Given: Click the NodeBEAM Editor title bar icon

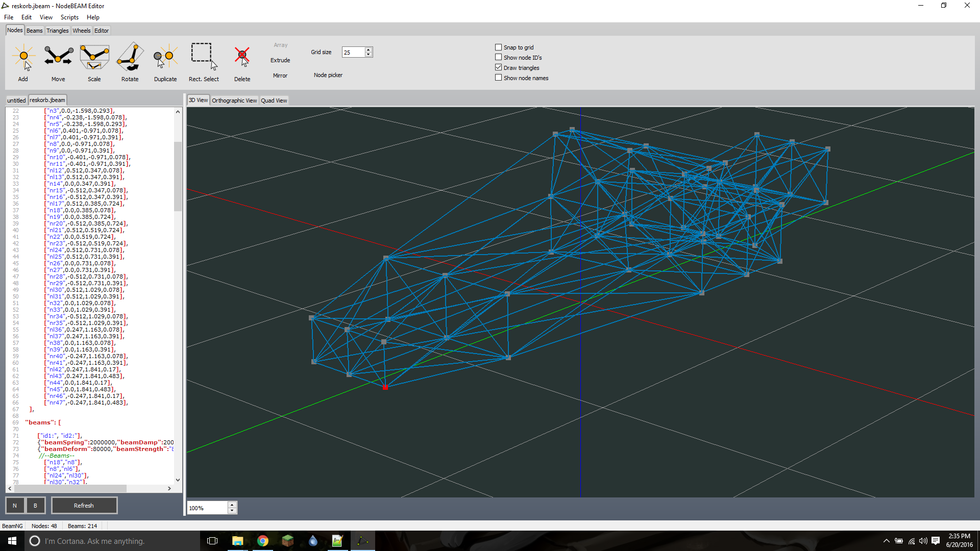Looking at the screenshot, I should point(6,6).
